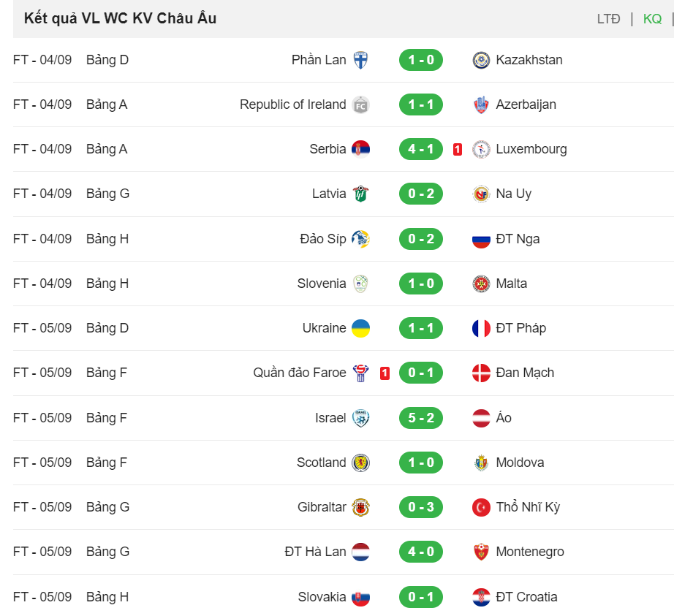Viewport: 674px width, 616px height.
Task: Click Luxembourg's red card indicator
Action: tap(458, 149)
